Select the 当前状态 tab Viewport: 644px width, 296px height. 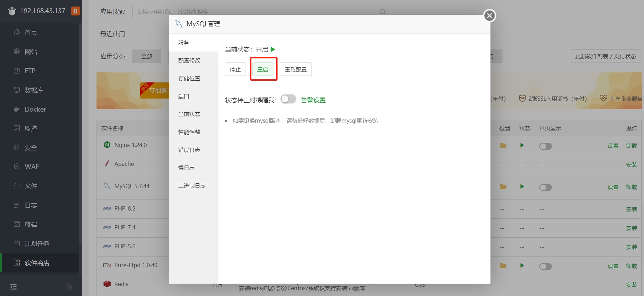[194, 114]
